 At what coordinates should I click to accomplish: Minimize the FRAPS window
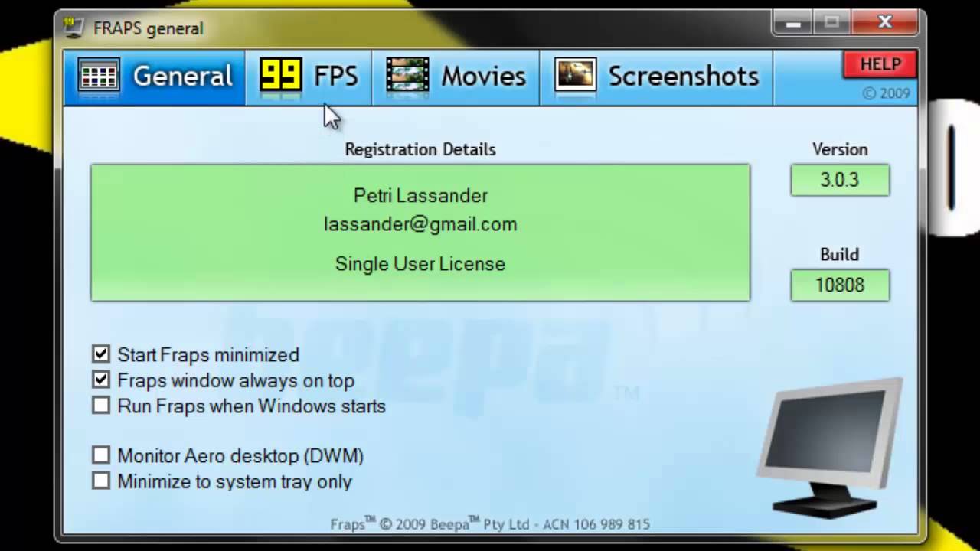(x=793, y=24)
